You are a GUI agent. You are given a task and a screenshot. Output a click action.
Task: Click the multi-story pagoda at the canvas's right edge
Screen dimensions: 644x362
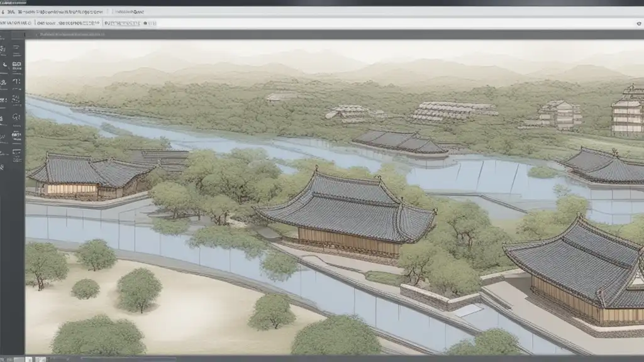pos(628,110)
